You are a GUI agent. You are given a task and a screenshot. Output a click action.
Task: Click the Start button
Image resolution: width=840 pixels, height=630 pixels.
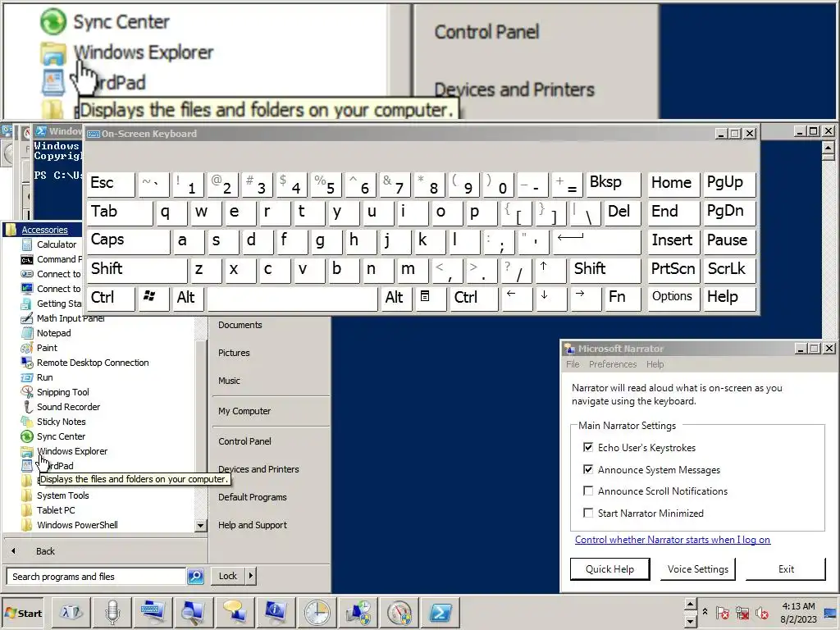coord(24,613)
